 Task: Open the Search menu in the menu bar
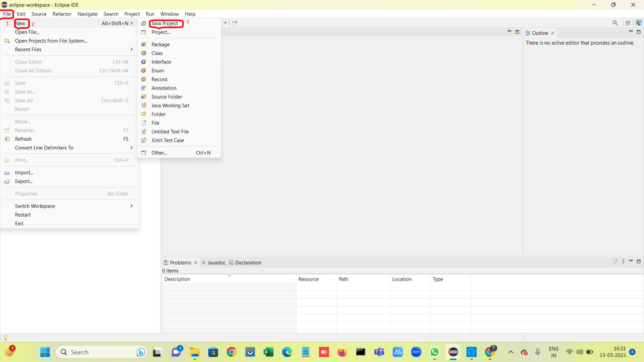111,14
